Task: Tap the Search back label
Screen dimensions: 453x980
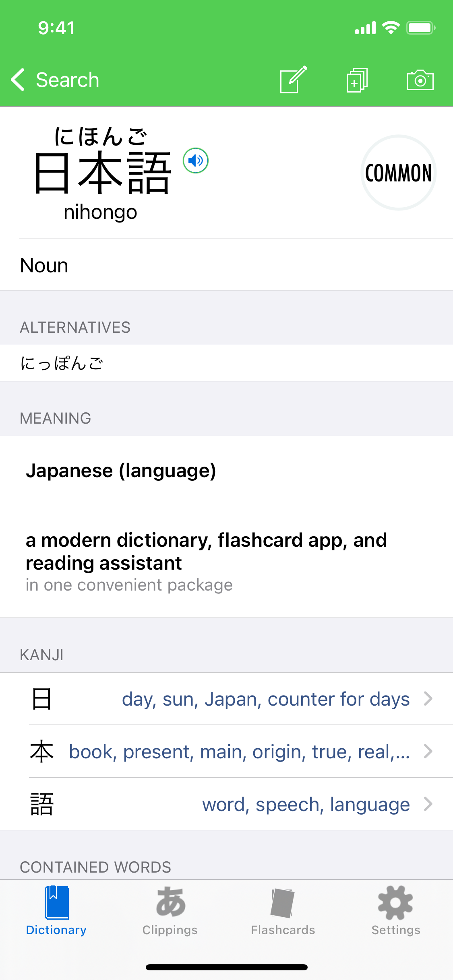Action: 68,80
